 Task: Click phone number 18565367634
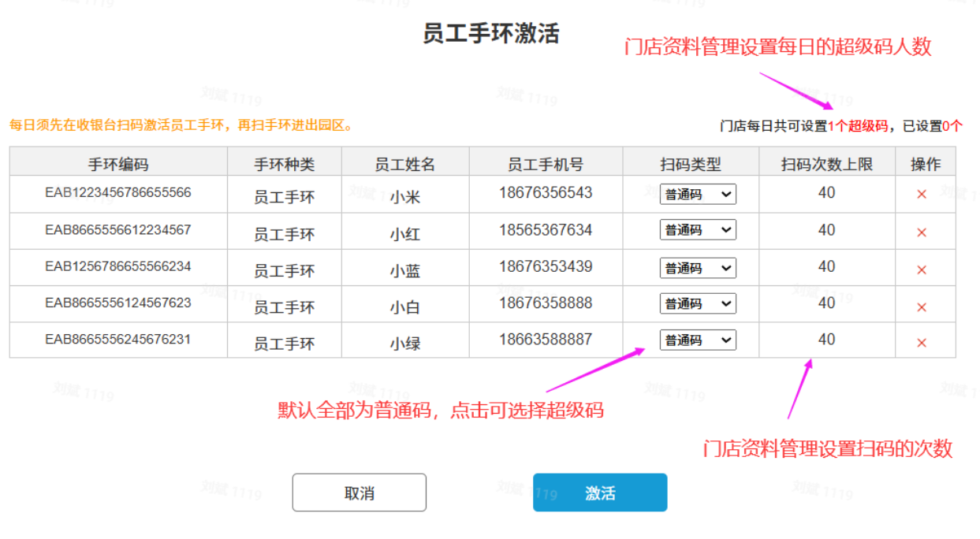(x=546, y=230)
